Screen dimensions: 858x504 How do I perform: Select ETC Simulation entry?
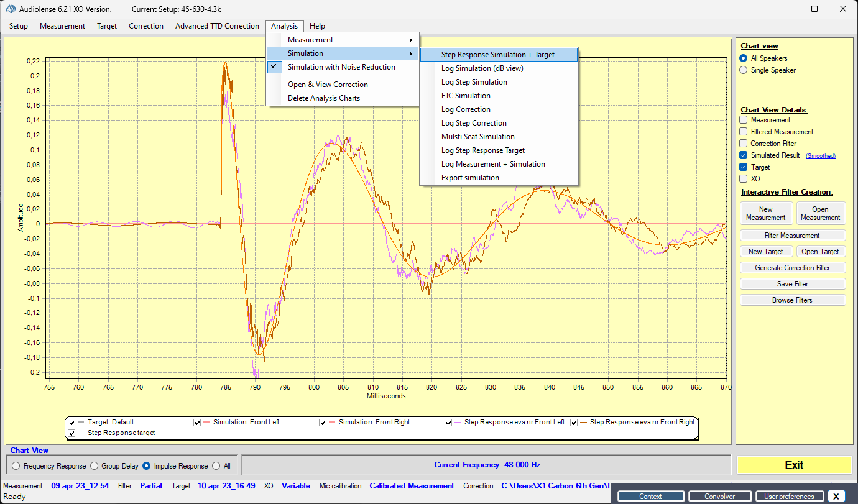(x=499, y=96)
